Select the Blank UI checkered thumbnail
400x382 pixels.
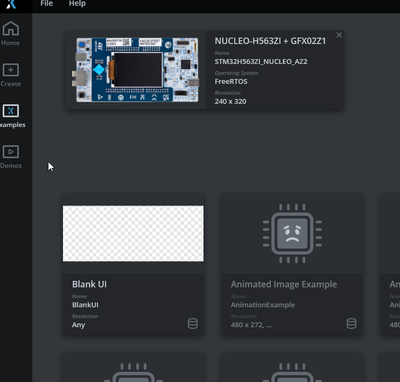(x=133, y=233)
